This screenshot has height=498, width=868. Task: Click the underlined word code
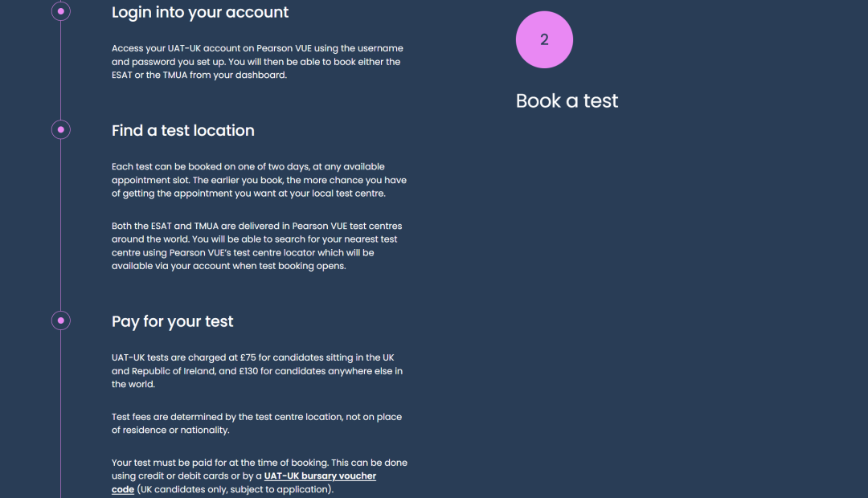(123, 490)
